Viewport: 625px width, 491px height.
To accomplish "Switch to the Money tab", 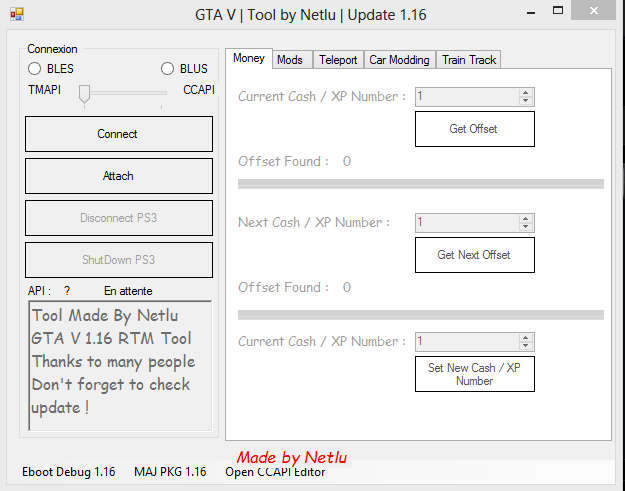I will click(x=249, y=58).
